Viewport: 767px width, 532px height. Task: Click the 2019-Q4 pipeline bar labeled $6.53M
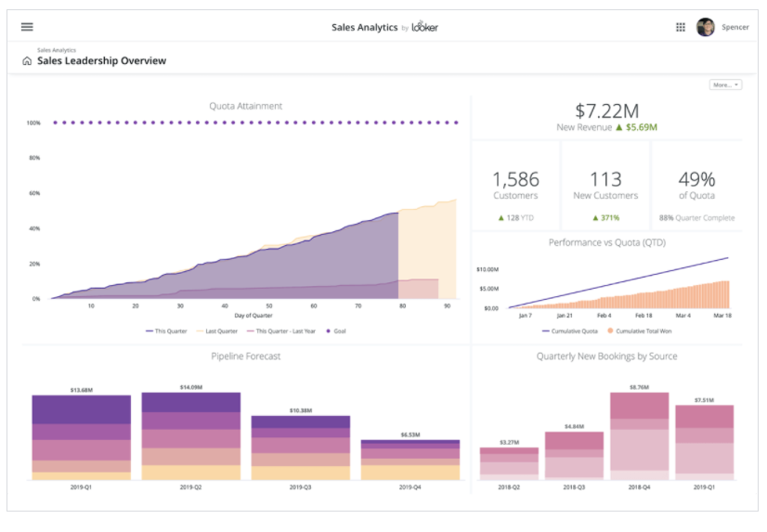[x=409, y=460]
